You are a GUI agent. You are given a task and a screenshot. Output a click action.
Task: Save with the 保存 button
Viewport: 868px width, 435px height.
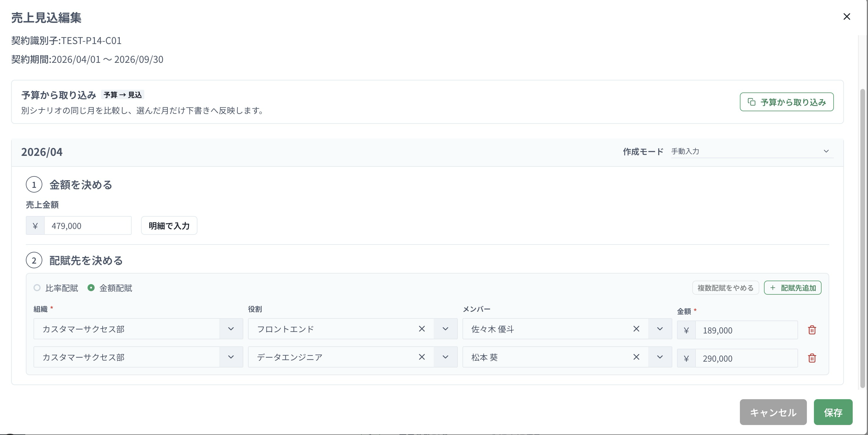(833, 412)
